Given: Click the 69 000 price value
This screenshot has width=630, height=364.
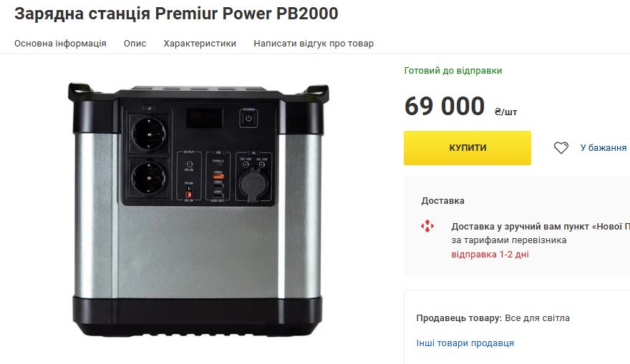Looking at the screenshot, I should [444, 107].
